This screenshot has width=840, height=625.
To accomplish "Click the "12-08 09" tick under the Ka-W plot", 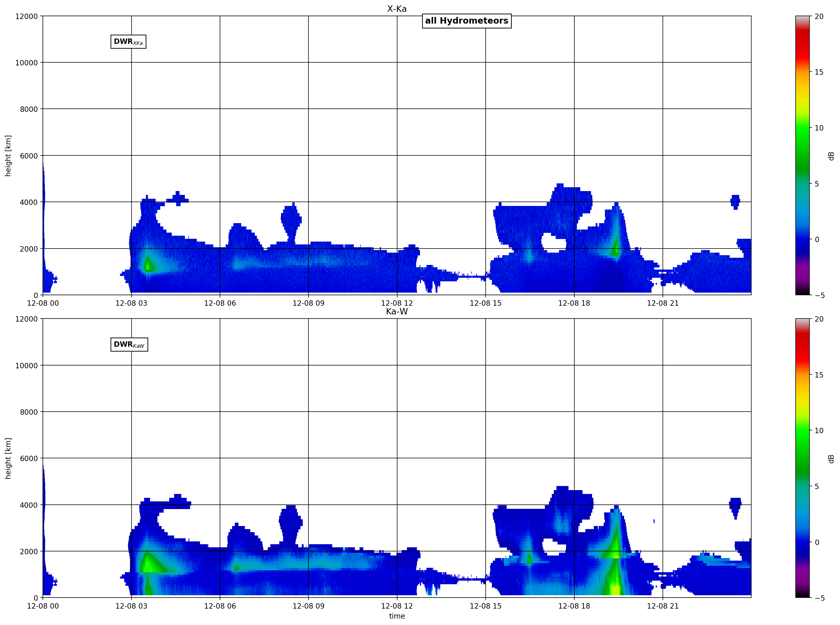I will (x=308, y=606).
